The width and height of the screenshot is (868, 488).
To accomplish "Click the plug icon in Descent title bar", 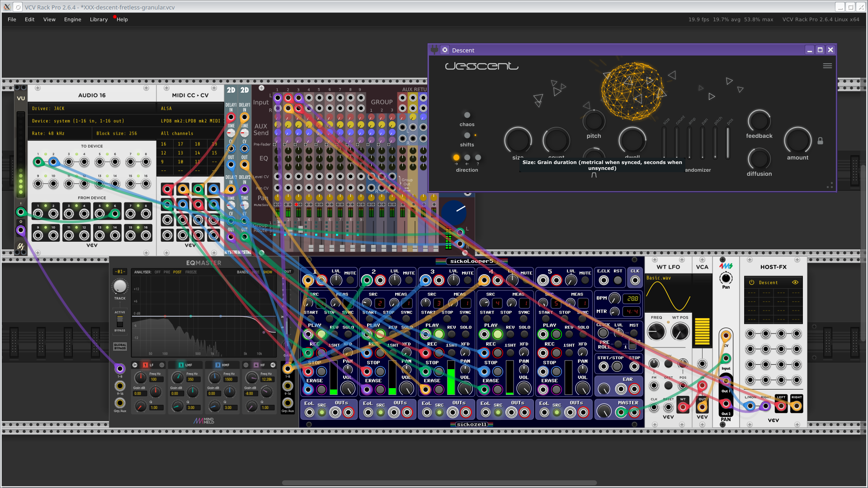I will [x=434, y=50].
